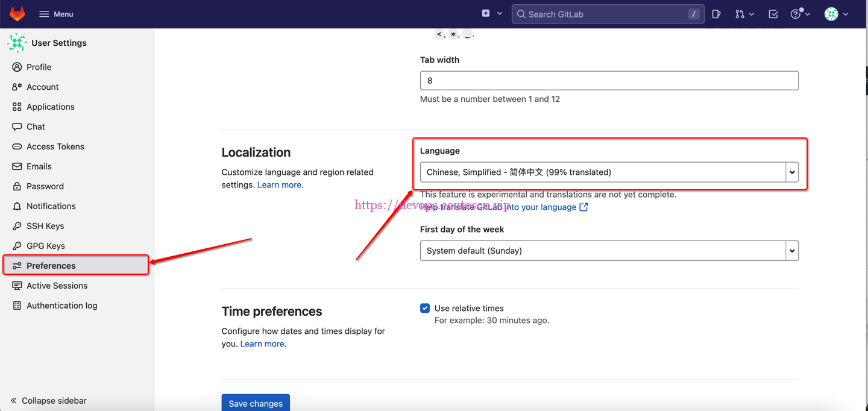Click the Emails envelope icon

tap(17, 166)
